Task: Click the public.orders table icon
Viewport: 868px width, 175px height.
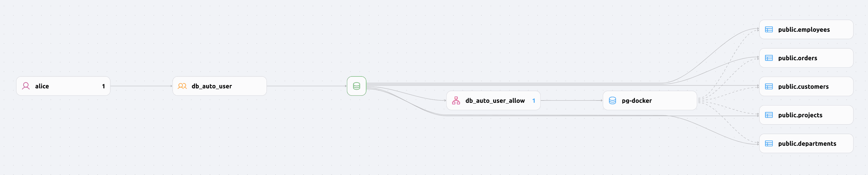Action: (x=768, y=58)
